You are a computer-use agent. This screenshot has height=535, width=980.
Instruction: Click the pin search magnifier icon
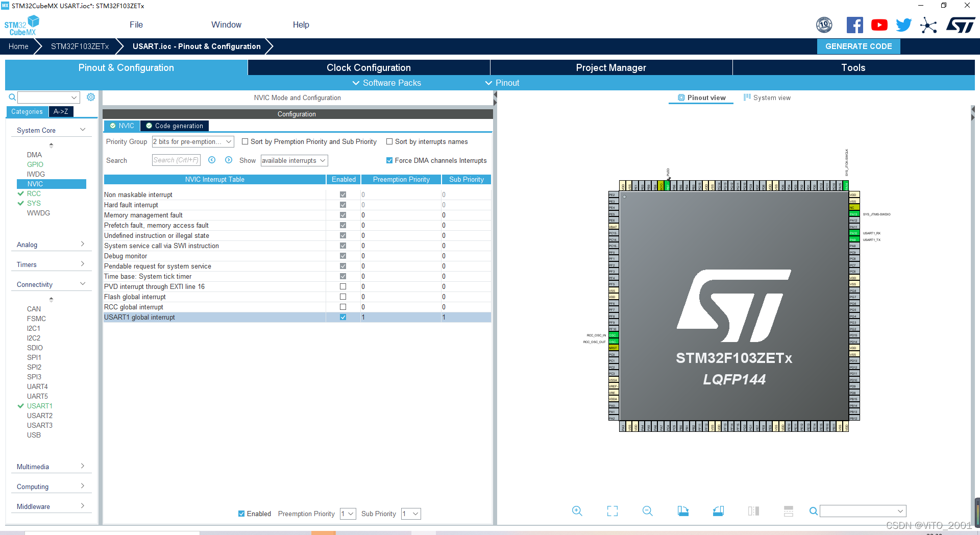tap(814, 511)
